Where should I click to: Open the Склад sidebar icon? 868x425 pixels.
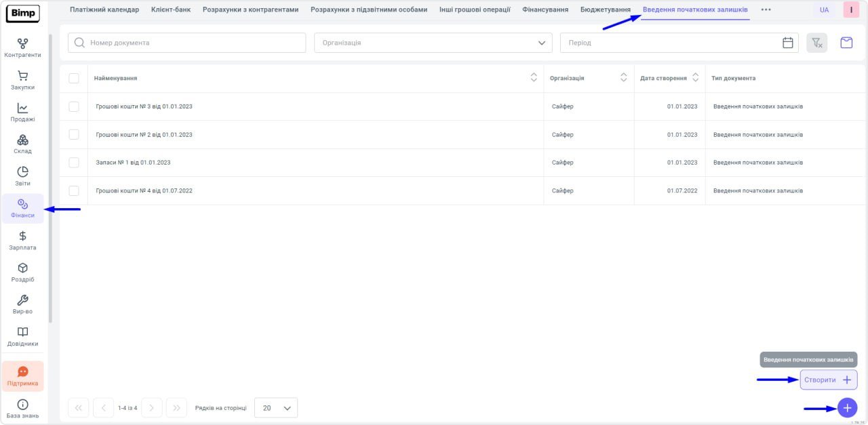tap(22, 144)
